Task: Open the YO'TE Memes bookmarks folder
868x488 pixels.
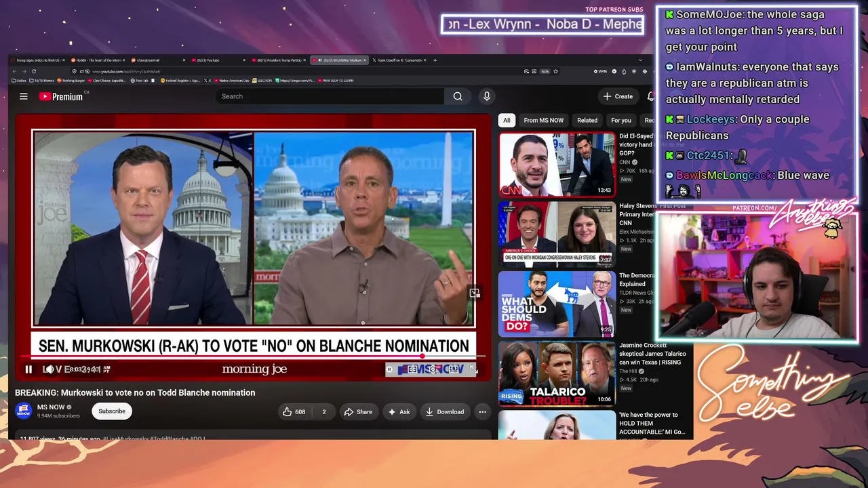Action: point(41,81)
